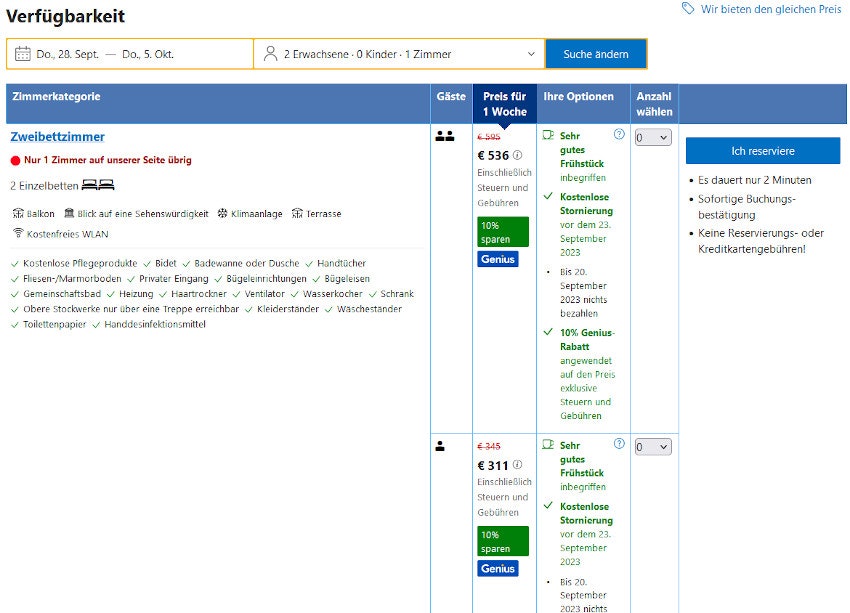Viewport: 850px width, 613px height.
Task: Click the Genius badge under € 536
Action: point(498,259)
